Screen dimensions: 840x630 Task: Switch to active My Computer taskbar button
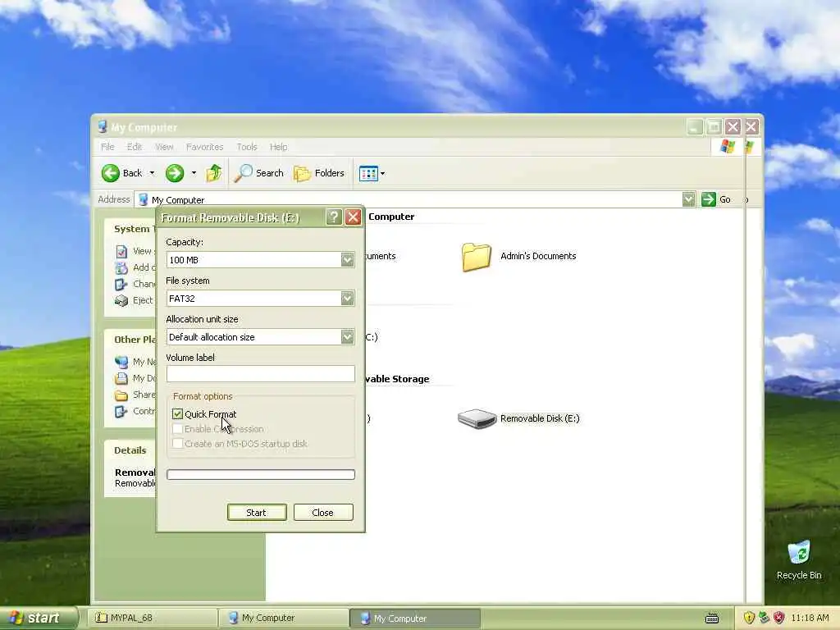415,618
